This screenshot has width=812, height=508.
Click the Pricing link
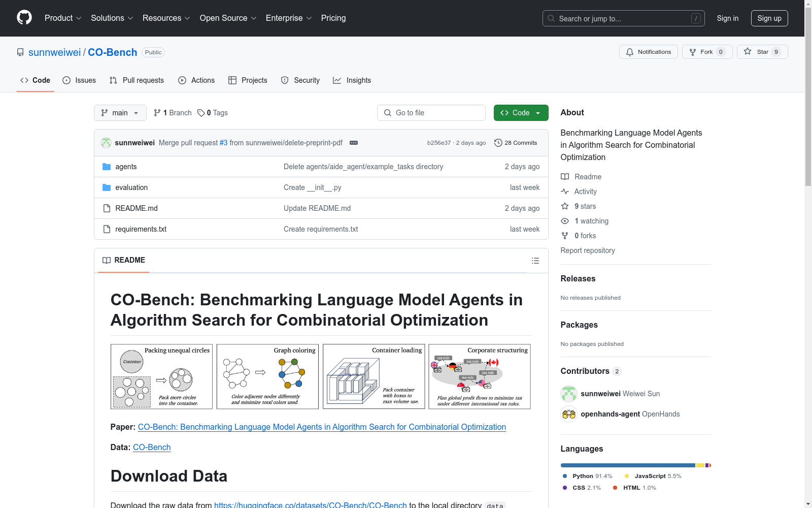click(333, 18)
